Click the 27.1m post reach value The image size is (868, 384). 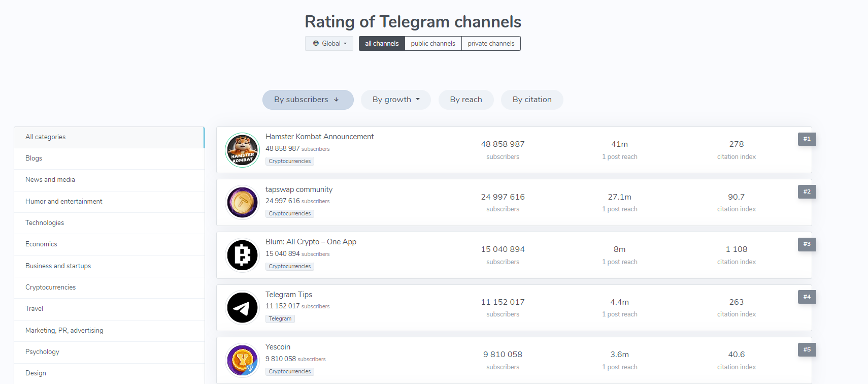pos(620,197)
